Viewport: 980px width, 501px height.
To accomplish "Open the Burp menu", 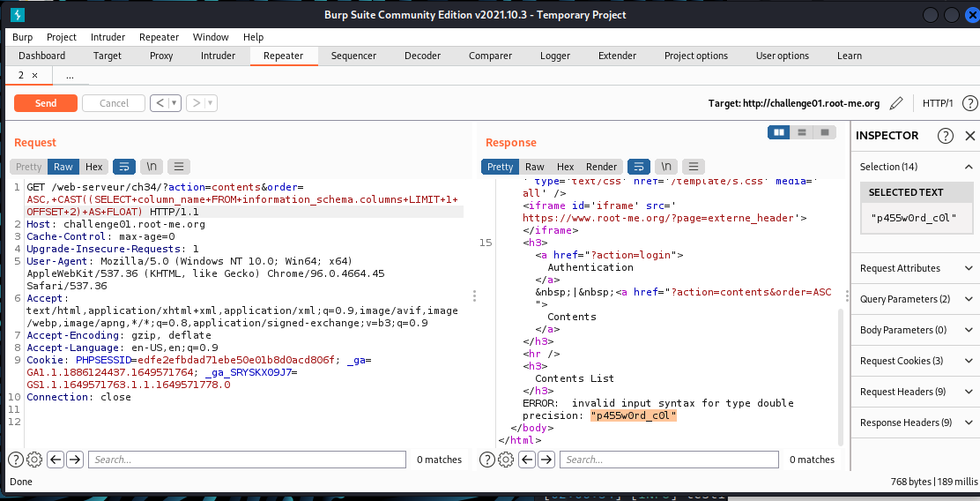I will tap(23, 37).
